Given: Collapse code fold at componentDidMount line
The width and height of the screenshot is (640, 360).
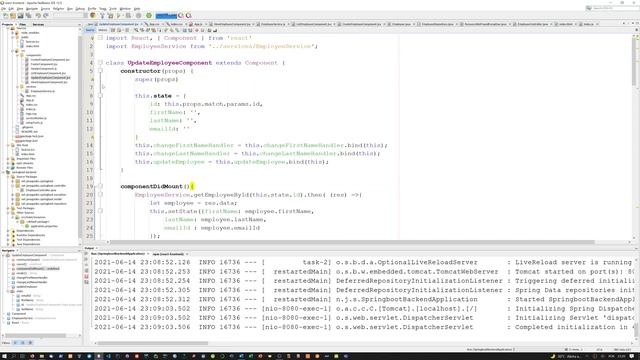Looking at the screenshot, I should click(100, 186).
